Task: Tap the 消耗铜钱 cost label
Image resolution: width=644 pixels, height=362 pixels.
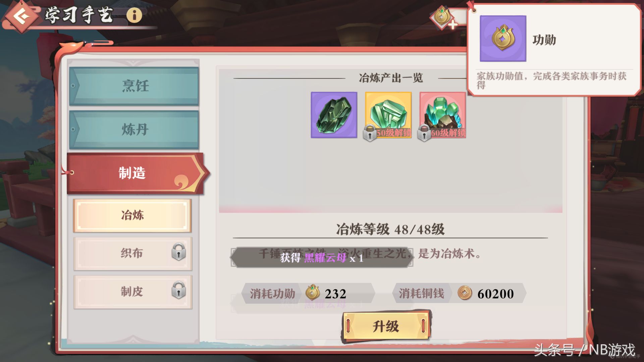Action: click(x=421, y=294)
